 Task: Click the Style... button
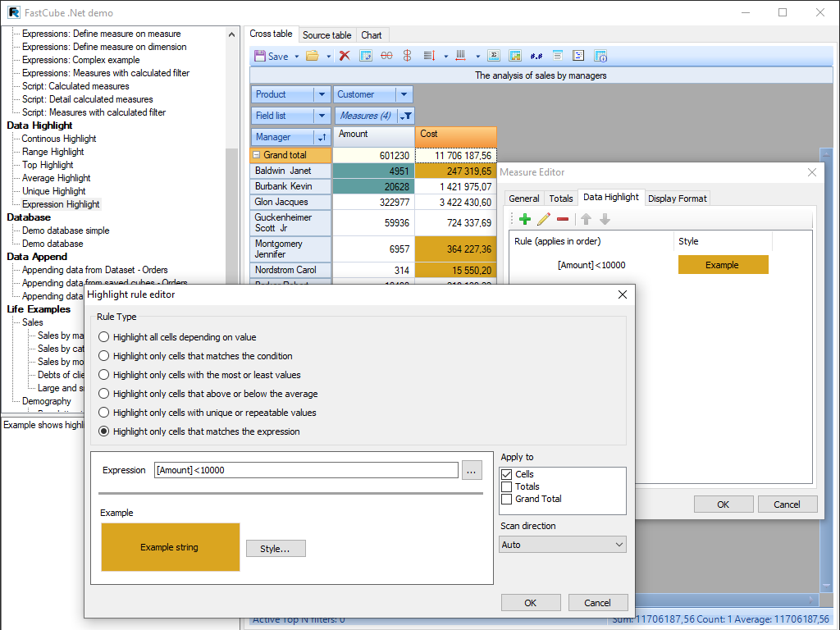[x=276, y=549]
